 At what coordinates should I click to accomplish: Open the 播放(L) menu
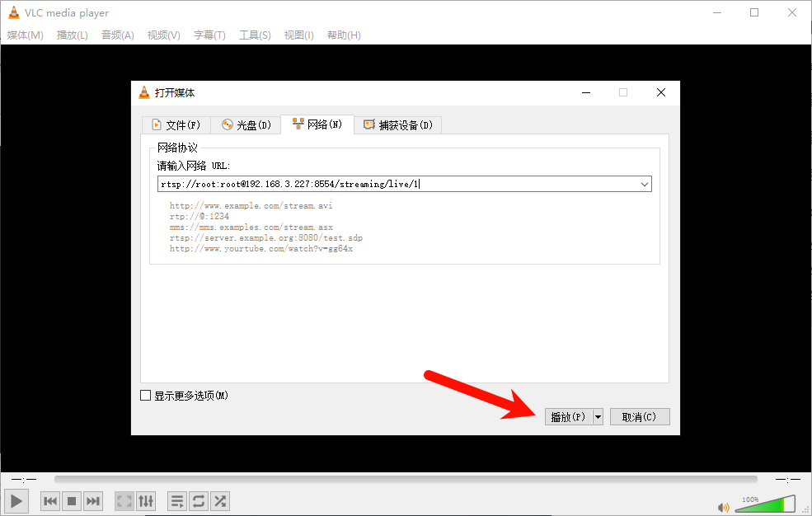coord(73,35)
